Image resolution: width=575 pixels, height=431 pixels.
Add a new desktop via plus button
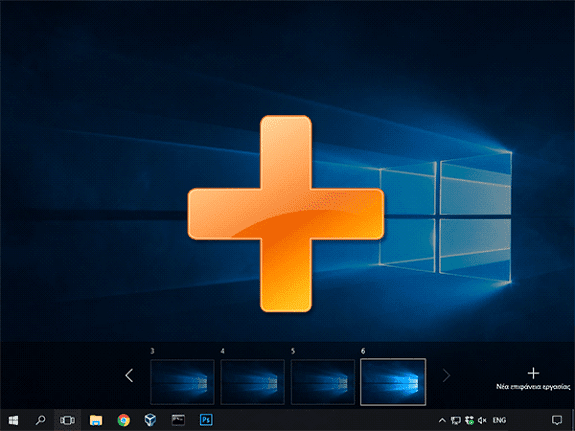[x=533, y=373]
